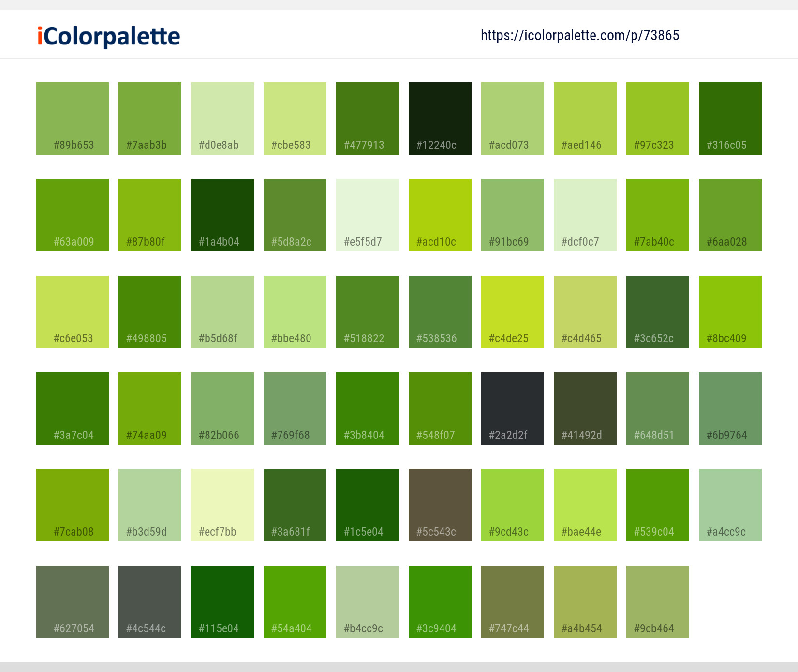Choose the #bae44e swatch
Viewport: 798px width, 672px height.
coord(585,505)
